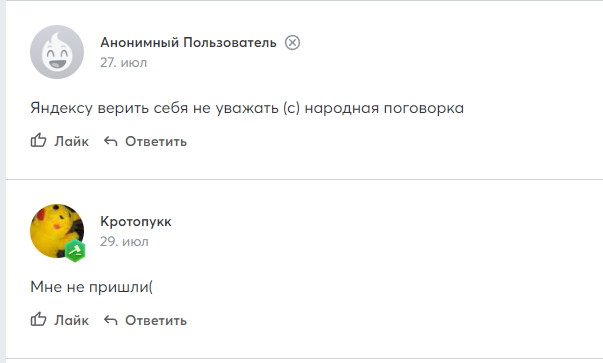The width and height of the screenshot is (603, 363).
Task: Click Лайк text on the "Мне не пришли(" comment
Action: coord(72,320)
